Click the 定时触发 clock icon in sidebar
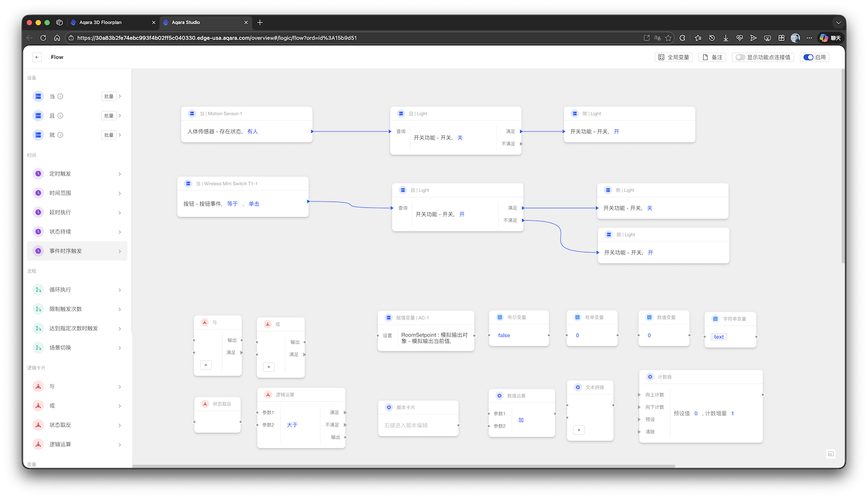Image resolution: width=868 pixels, height=498 pixels. point(38,174)
